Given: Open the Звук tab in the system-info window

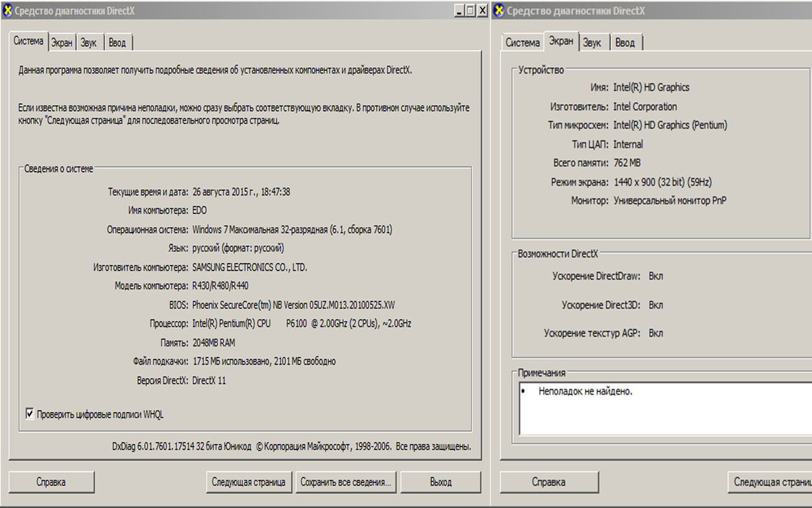Looking at the screenshot, I should point(89,43).
